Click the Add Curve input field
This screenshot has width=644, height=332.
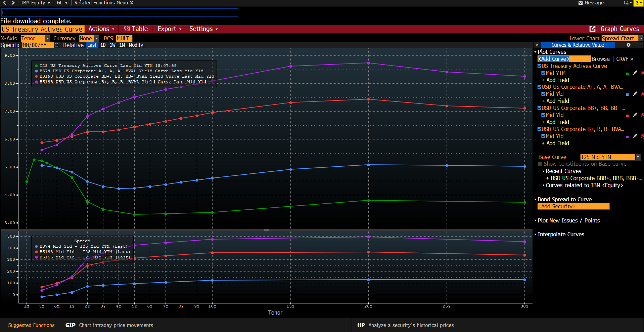[564, 59]
